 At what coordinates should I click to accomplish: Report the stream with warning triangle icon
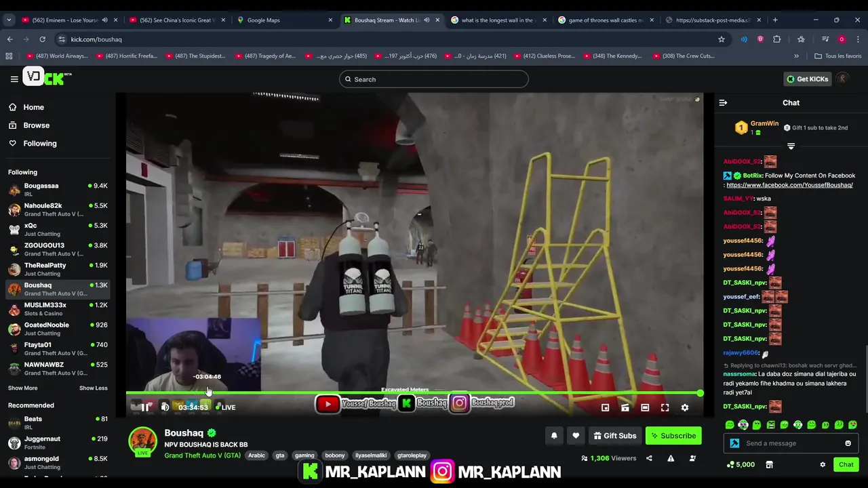pyautogui.click(x=671, y=459)
